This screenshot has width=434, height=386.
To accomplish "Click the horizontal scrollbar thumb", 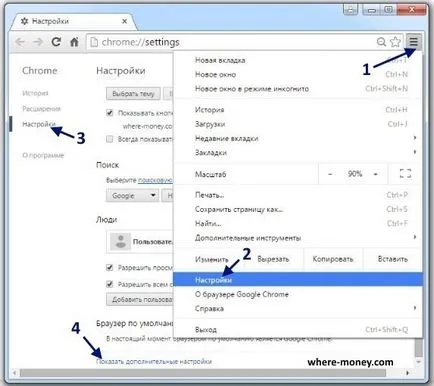I will click(x=203, y=373).
